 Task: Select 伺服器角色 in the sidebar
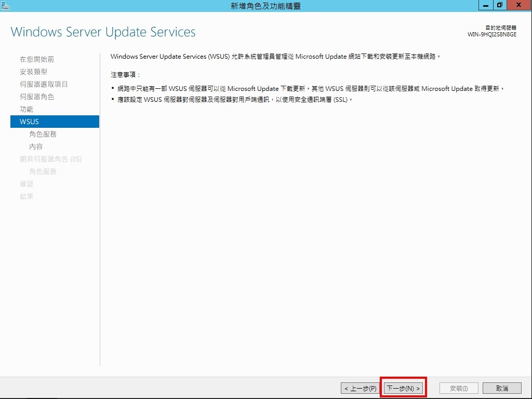pyautogui.click(x=37, y=97)
